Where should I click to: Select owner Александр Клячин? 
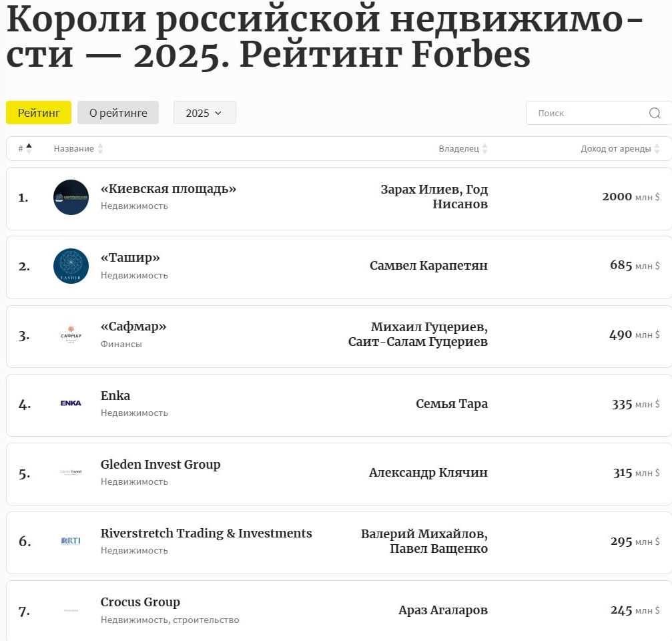tap(428, 472)
